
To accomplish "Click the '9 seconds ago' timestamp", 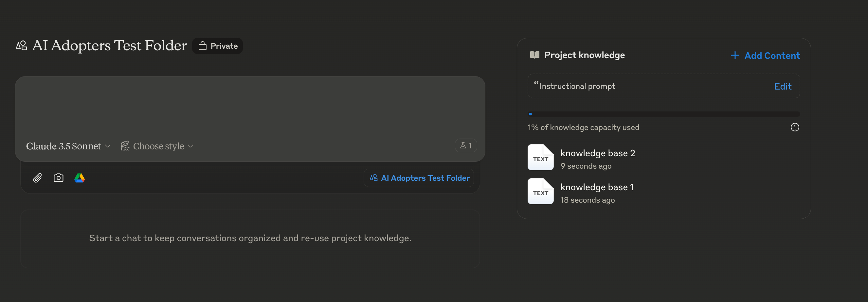I will [x=586, y=166].
